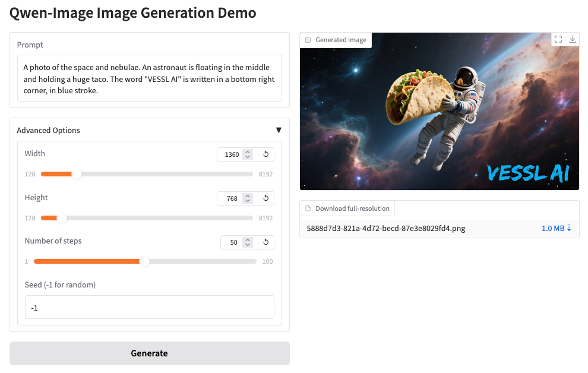Screen dimensions: 588x373
Task: Click inside the Prompt text box
Action: [149, 78]
